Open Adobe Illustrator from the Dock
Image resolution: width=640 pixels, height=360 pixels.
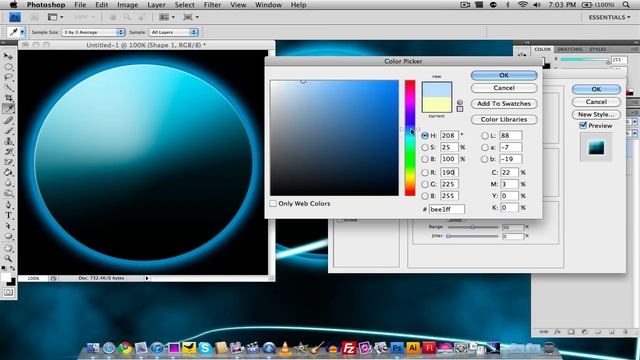pos(413,348)
